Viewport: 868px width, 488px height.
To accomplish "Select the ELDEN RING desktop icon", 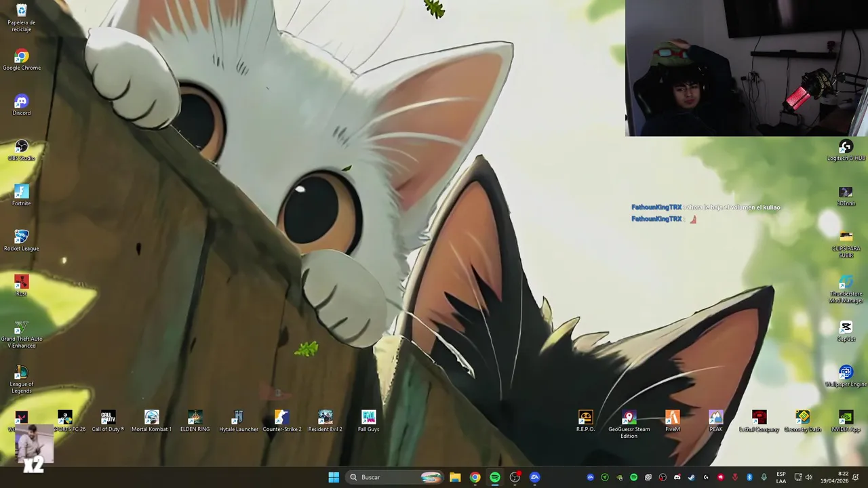I will [x=195, y=422].
